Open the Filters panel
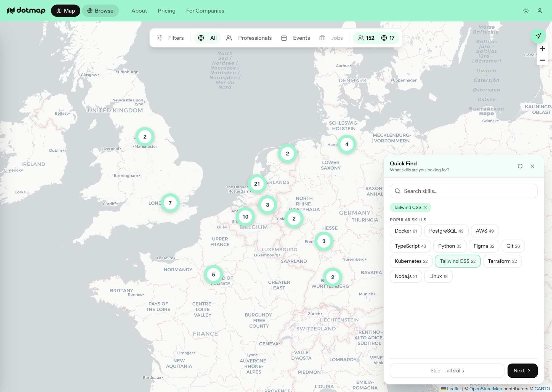Screen dimensions: 552x392 point(170,38)
